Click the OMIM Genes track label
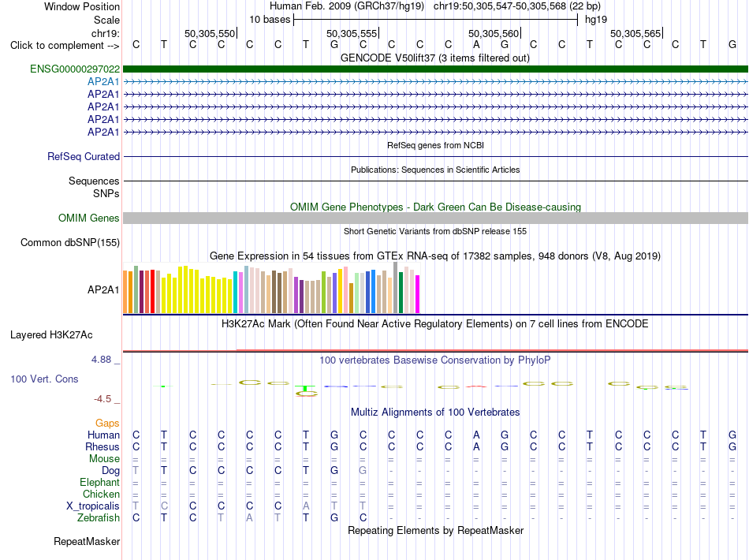The height and width of the screenshot is (560, 749). (x=89, y=218)
